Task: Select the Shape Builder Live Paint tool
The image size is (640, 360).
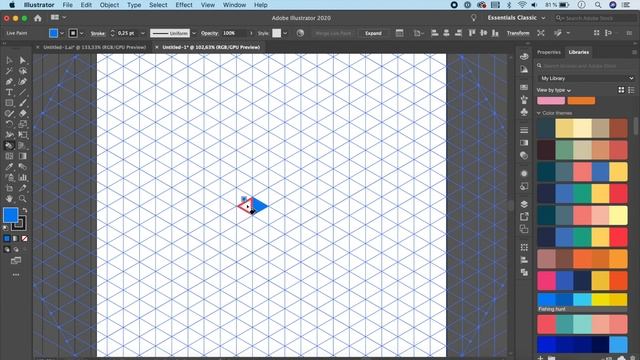Action: (x=9, y=145)
